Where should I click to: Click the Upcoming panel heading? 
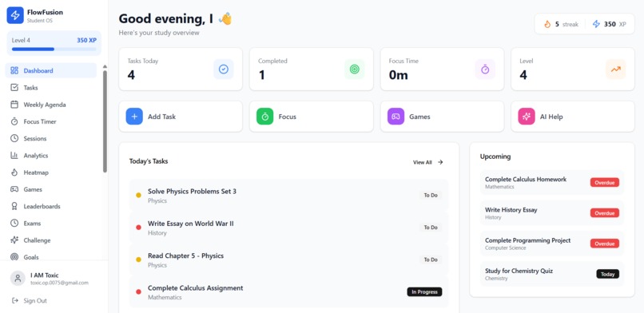[495, 156]
